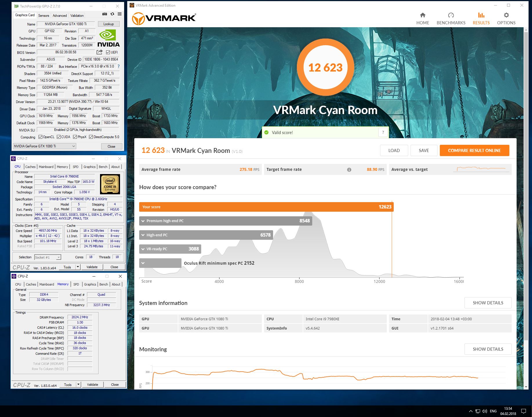The height and width of the screenshot is (417, 532).
Task: Show hidden system tray icons
Action: tap(471, 411)
